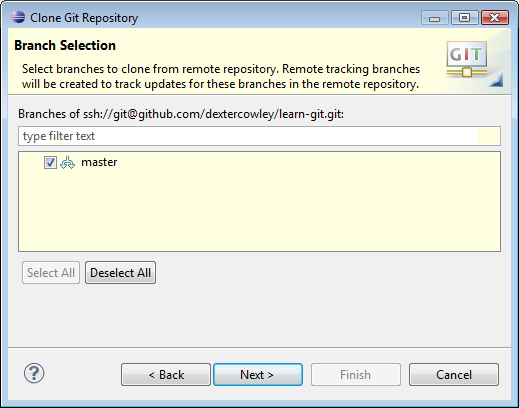Uncheck the master branch checkbox
Image resolution: width=519 pixels, height=408 pixels.
click(50, 163)
